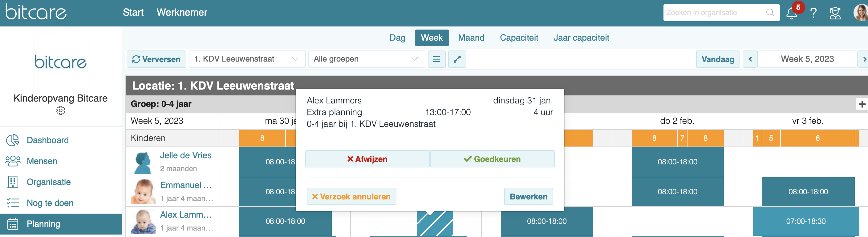868x237 pixels.
Task: Open the notifications bell icon
Action: coord(792,13)
